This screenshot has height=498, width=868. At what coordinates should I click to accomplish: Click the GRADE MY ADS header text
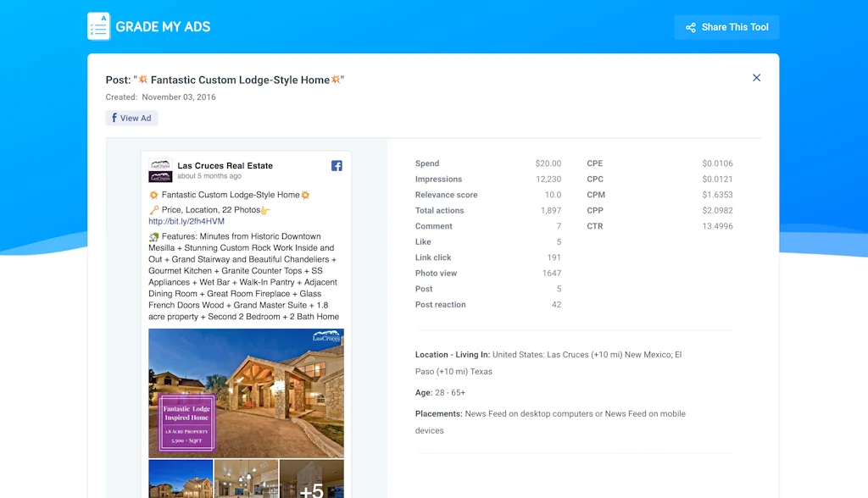point(162,26)
